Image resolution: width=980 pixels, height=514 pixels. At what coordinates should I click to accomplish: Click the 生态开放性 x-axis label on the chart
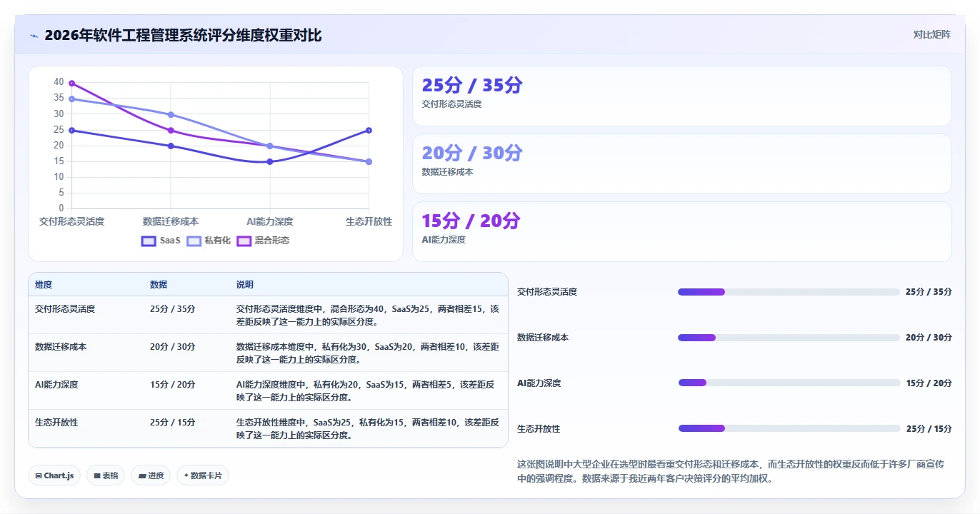(369, 221)
